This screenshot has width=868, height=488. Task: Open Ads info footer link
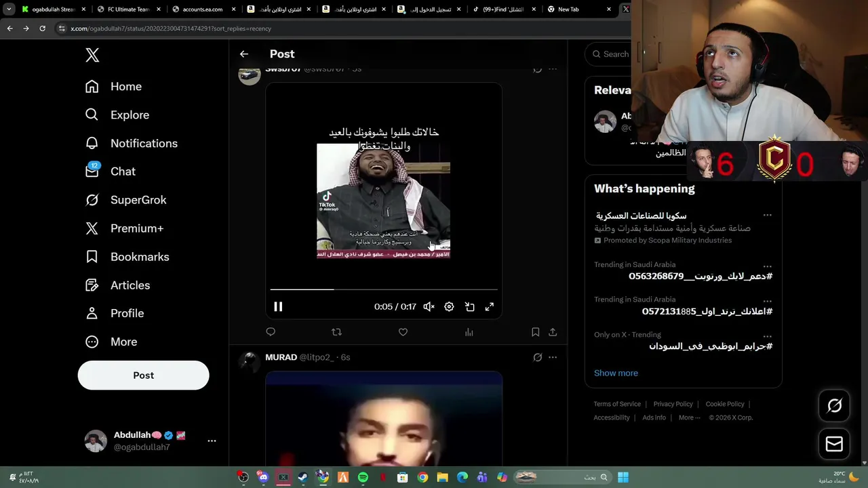point(654,418)
